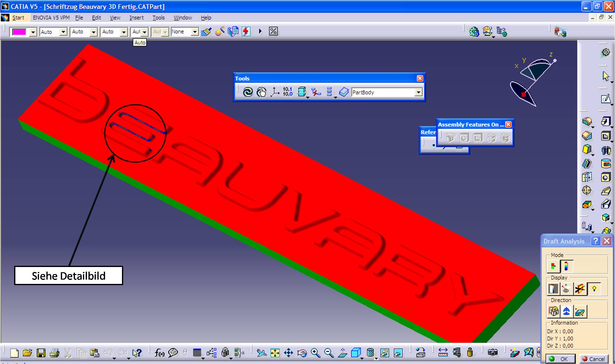Viewport: 615px width, 364px height.
Task: Expand the arrow beside the quick view cube icon
Action: (362, 358)
